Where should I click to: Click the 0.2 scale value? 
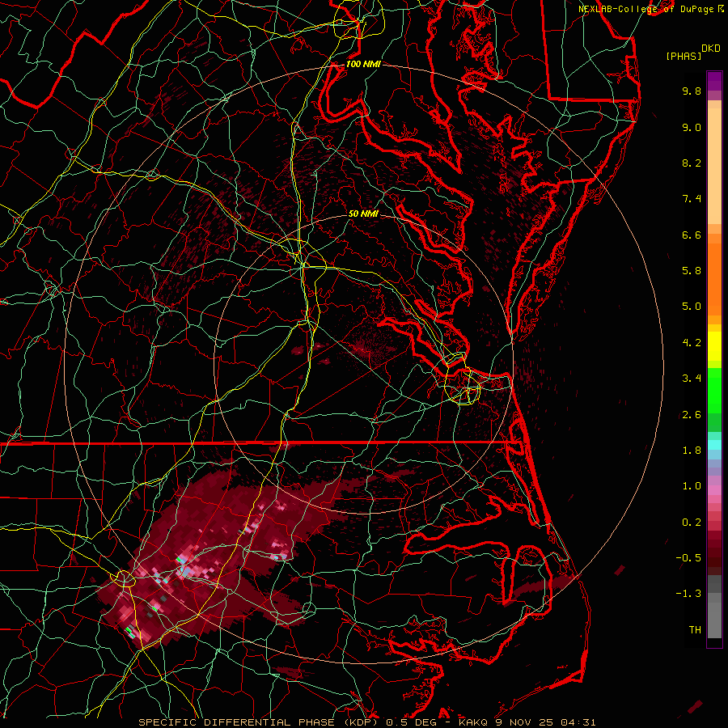(x=692, y=523)
